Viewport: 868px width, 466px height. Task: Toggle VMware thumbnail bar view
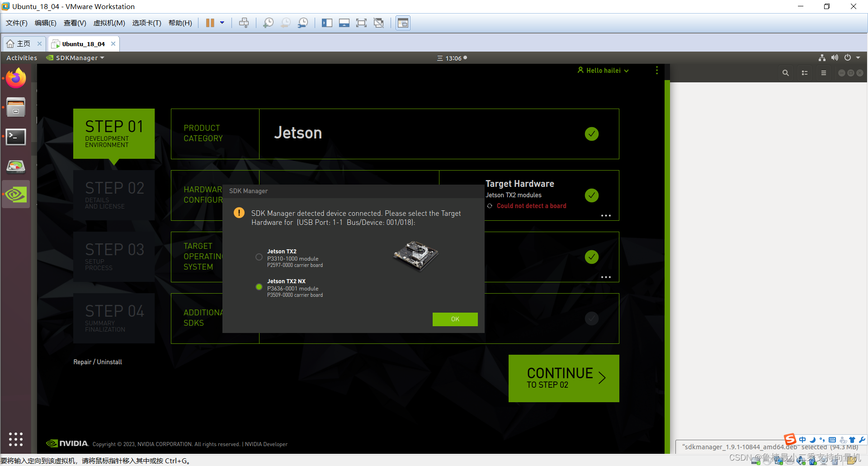point(344,23)
